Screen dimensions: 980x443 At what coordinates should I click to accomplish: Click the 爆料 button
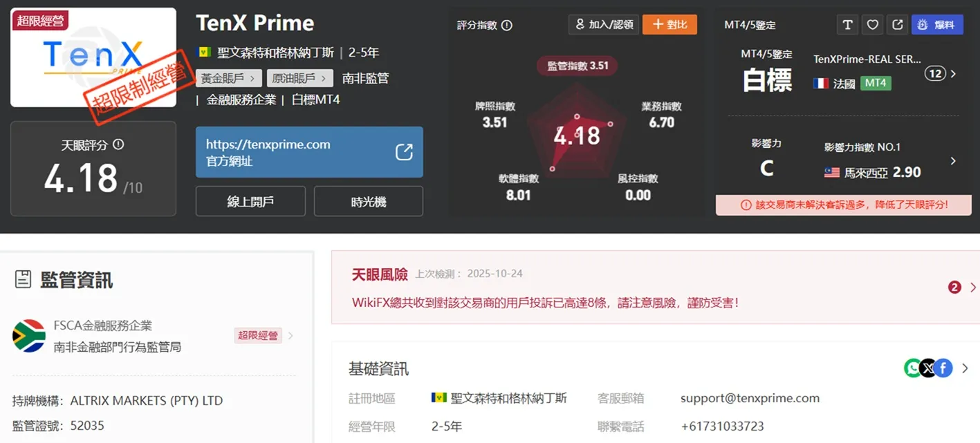click(x=937, y=24)
